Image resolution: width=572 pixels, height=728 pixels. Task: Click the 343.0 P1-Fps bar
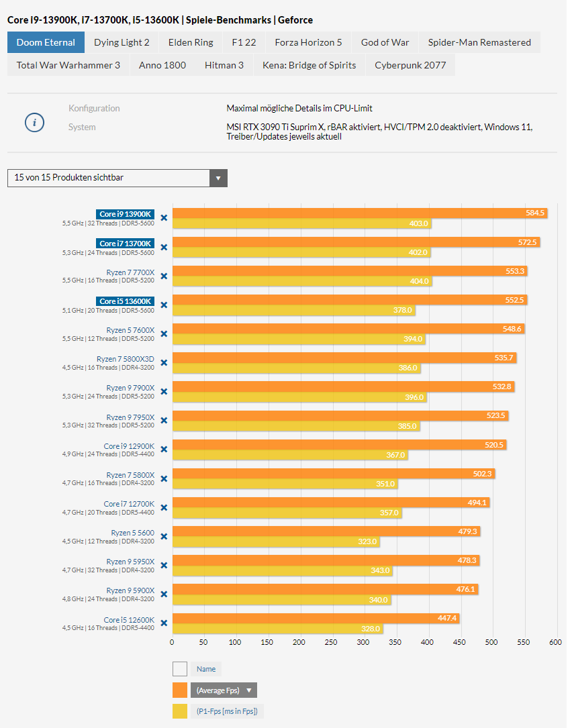(x=283, y=570)
